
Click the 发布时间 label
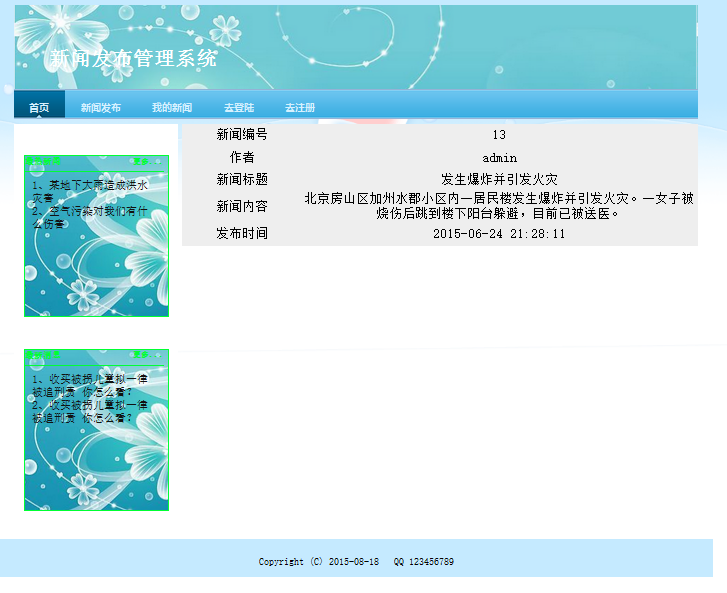[242, 233]
